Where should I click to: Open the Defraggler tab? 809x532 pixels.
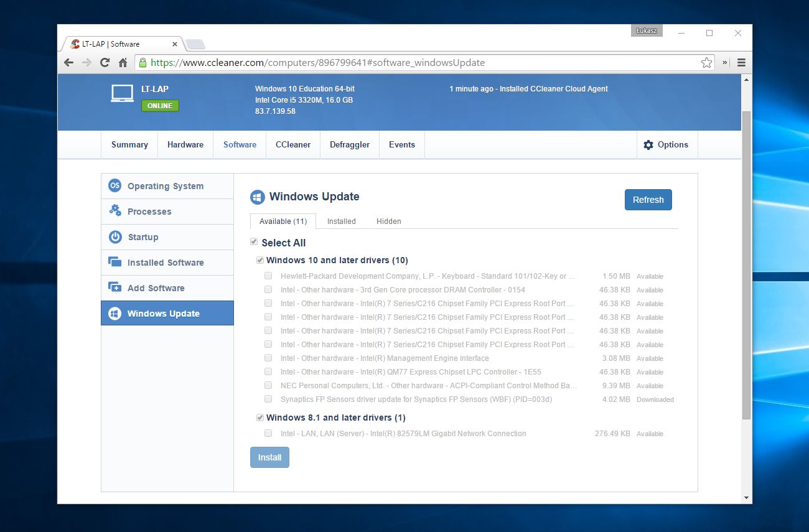click(350, 144)
